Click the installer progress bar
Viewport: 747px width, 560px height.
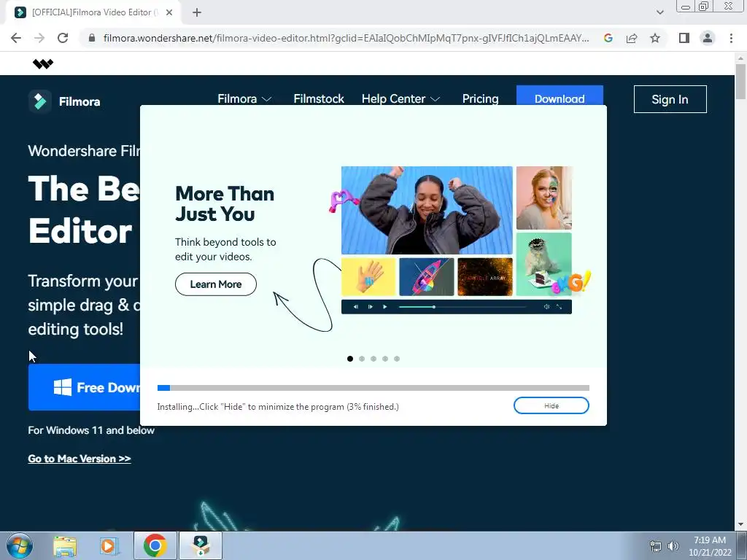coord(373,388)
